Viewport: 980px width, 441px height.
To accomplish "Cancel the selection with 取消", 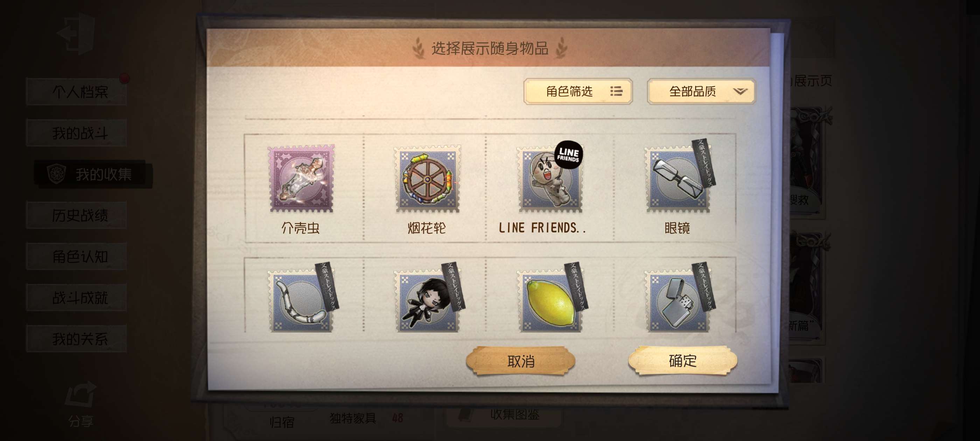I will pos(520,361).
